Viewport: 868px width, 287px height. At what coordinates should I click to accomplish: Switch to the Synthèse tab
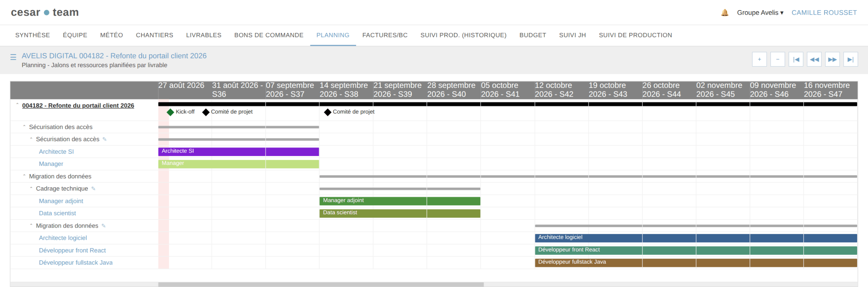click(x=33, y=35)
